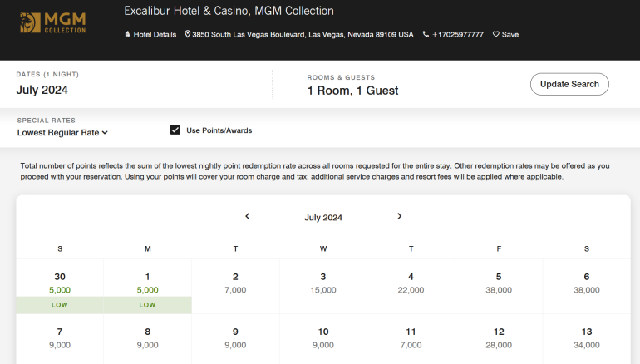Open Hotel Details link
Viewport: 640px width, 364px height.
pyautogui.click(x=150, y=35)
